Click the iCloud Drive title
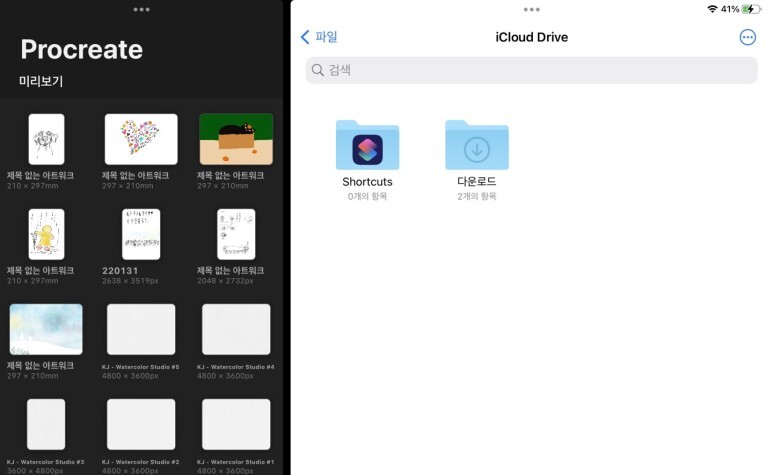The height and width of the screenshot is (475, 773). tap(531, 37)
